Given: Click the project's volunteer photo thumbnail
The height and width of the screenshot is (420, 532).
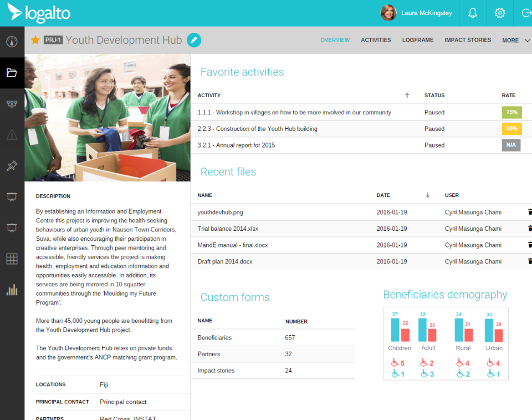Looking at the screenshot, I should [x=108, y=117].
